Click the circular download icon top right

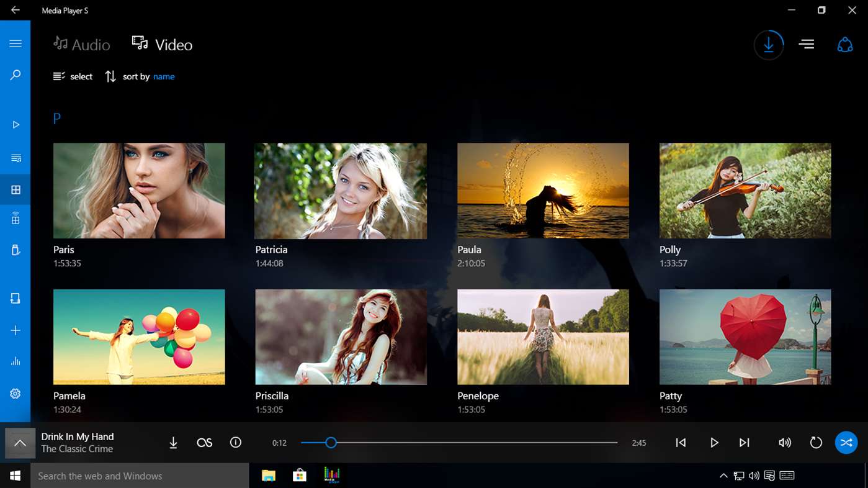click(769, 45)
